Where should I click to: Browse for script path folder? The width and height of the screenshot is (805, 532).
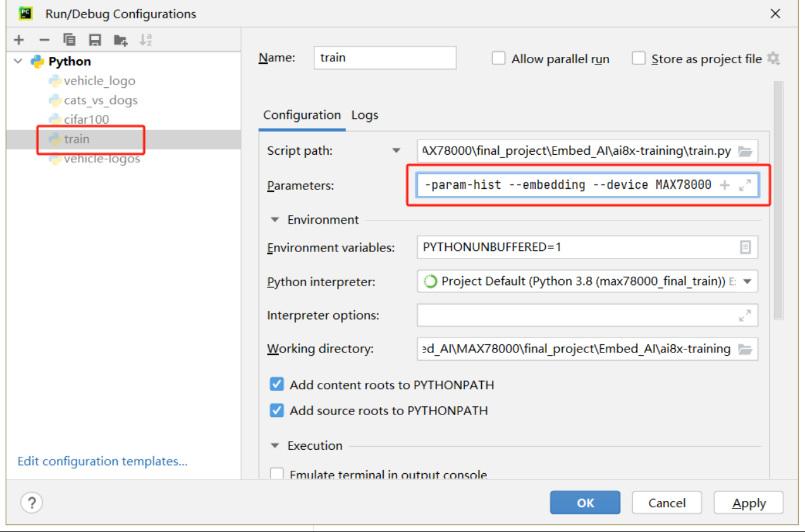click(745, 151)
